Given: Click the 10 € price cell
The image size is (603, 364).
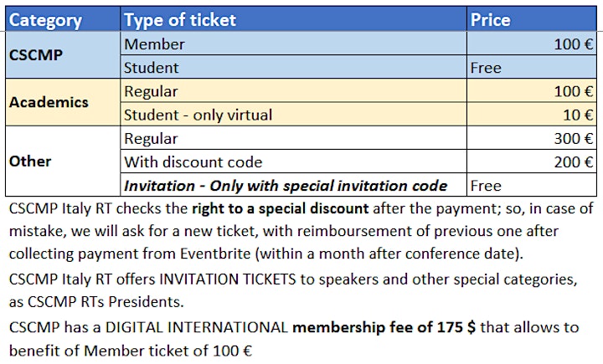Looking at the screenshot, I should click(x=532, y=115).
